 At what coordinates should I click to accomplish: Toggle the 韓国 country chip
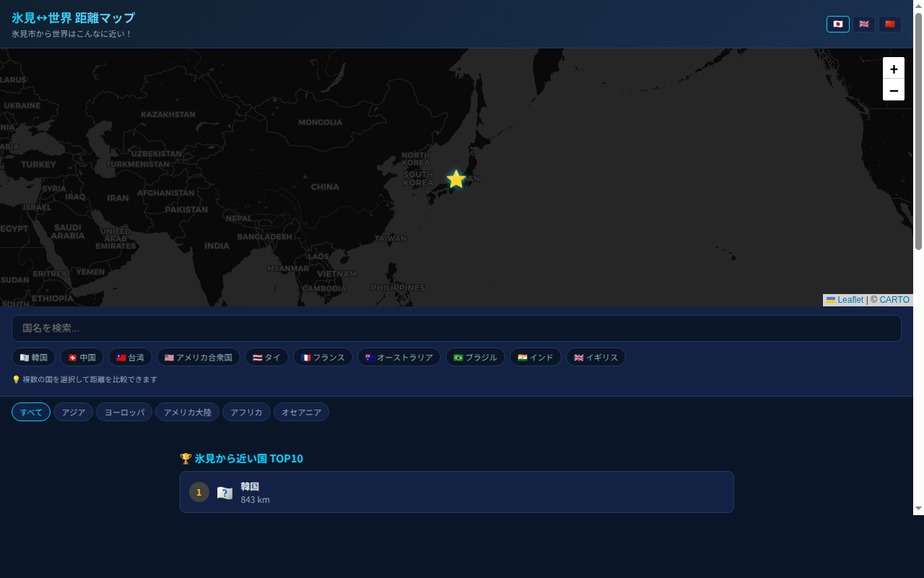(34, 358)
